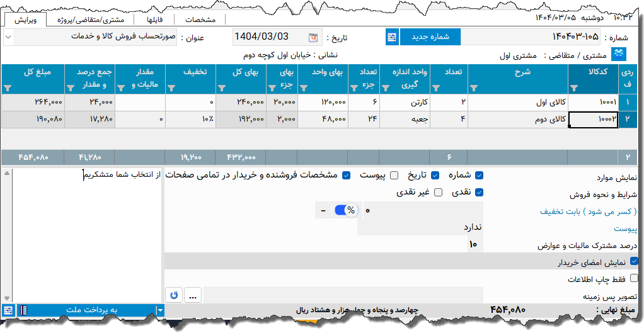Enable the پیوست display checkbox
The height and width of the screenshot is (333, 644).
pos(394,176)
